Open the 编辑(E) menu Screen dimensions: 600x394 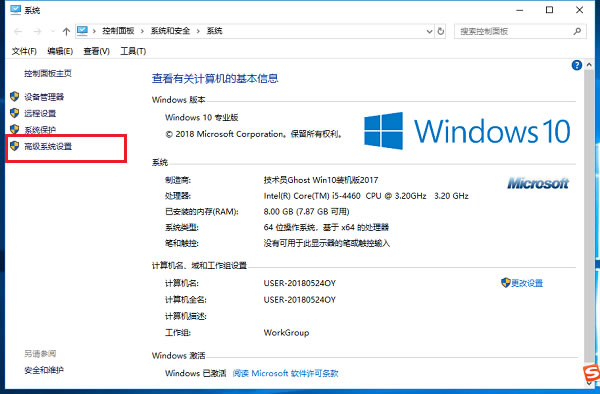click(60, 51)
